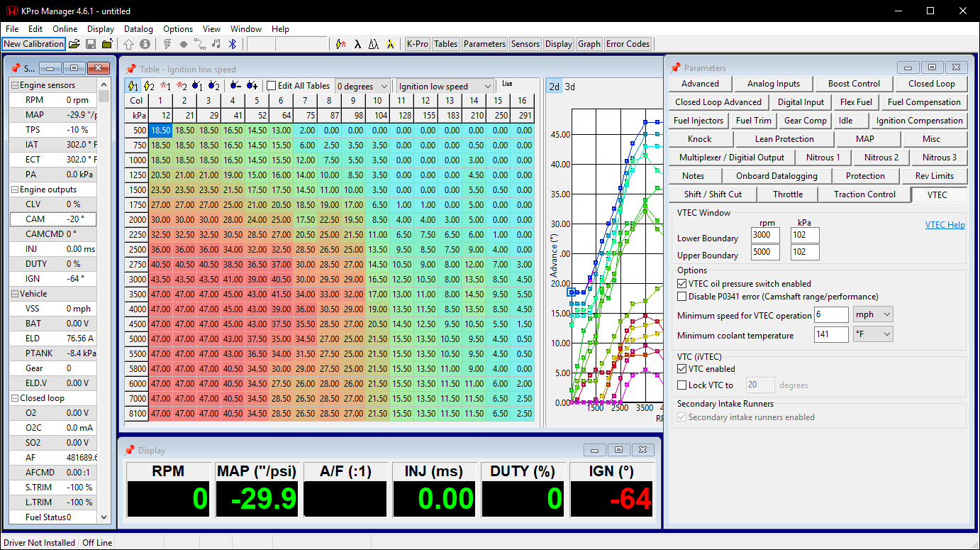Screen dimensions: 980x550
Task: Select the ignition table 2 lightning icon
Action: click(148, 86)
